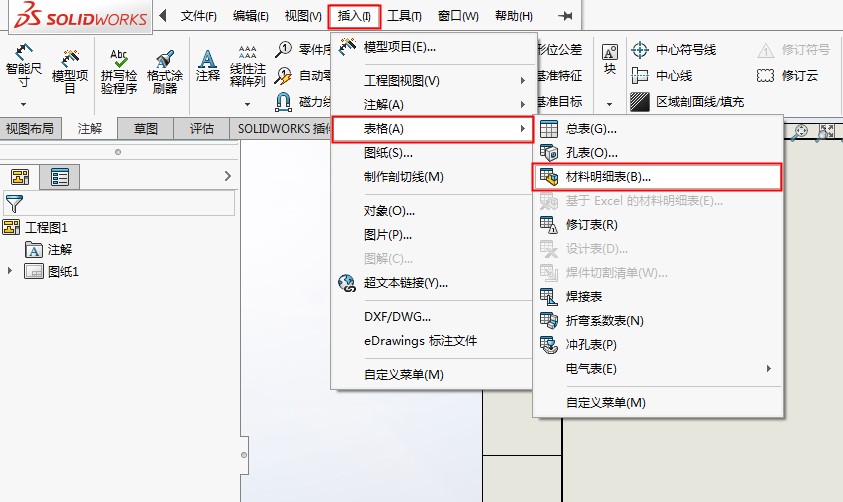Viewport: 843px width, 502px height.
Task: Switch to Annotation (注解) ribbon tab
Action: 90,128
